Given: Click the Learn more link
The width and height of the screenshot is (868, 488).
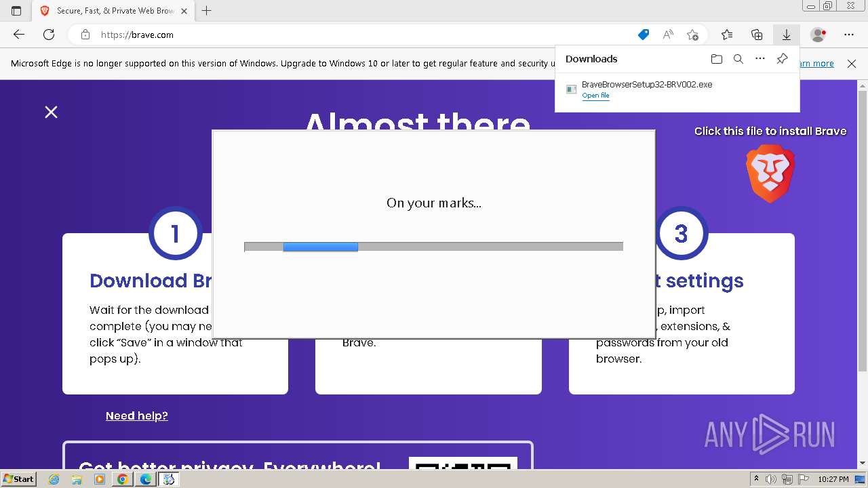Looking at the screenshot, I should 817,64.
